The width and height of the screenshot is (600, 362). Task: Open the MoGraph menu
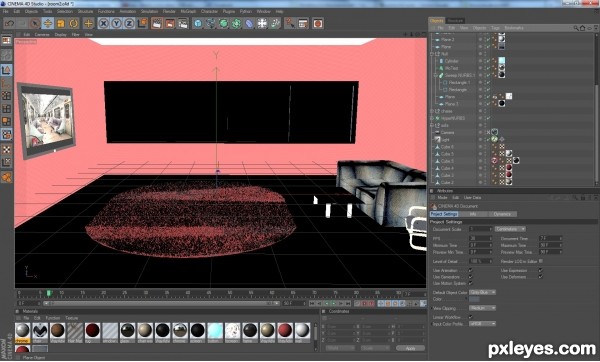(188, 11)
